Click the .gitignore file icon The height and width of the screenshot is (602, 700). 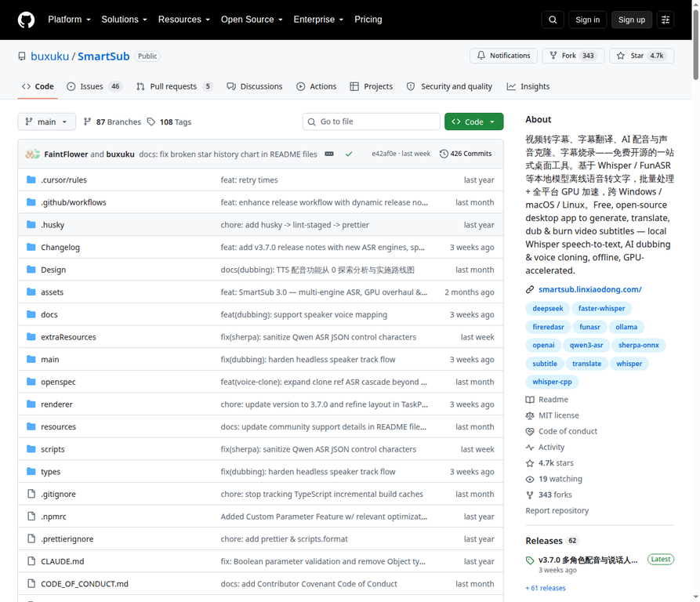(x=31, y=494)
